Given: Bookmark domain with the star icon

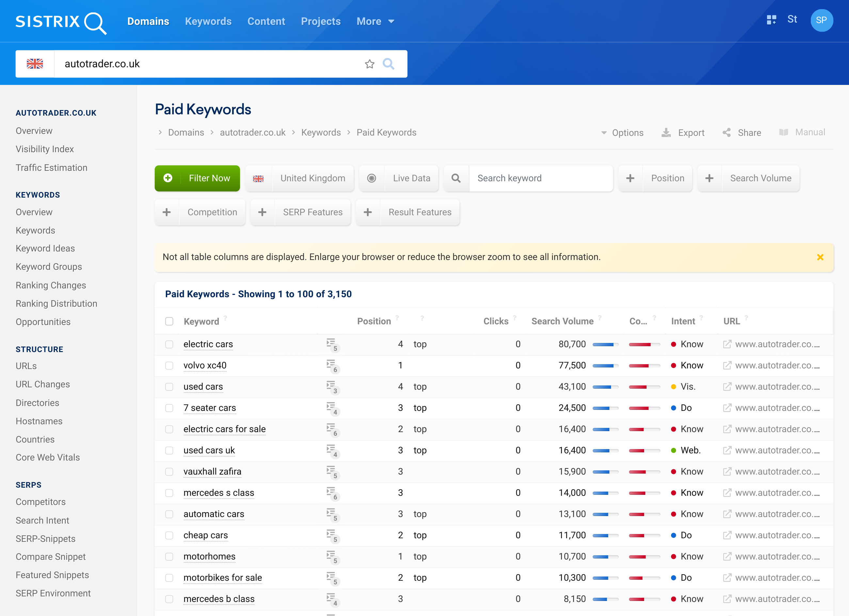Looking at the screenshot, I should point(369,64).
